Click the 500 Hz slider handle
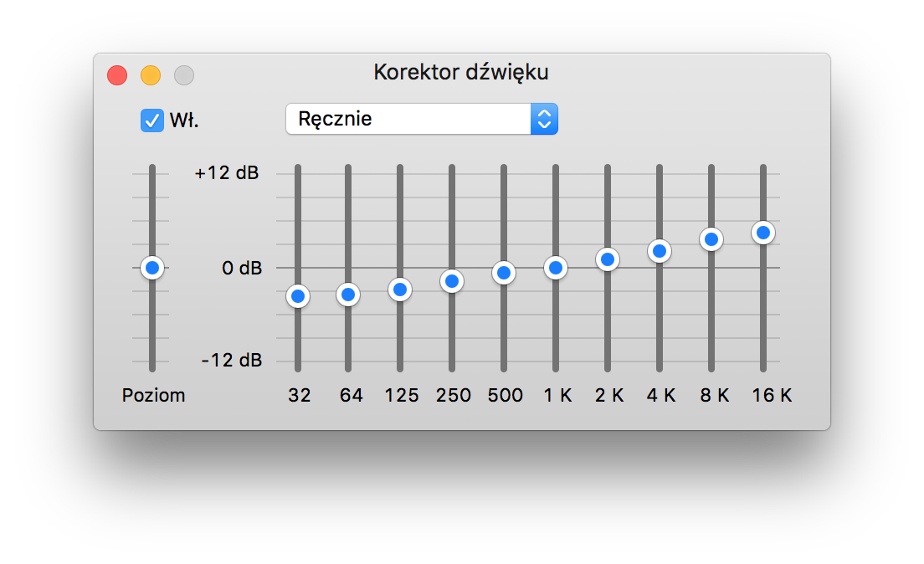Screen dimensions: 924x564 504,273
